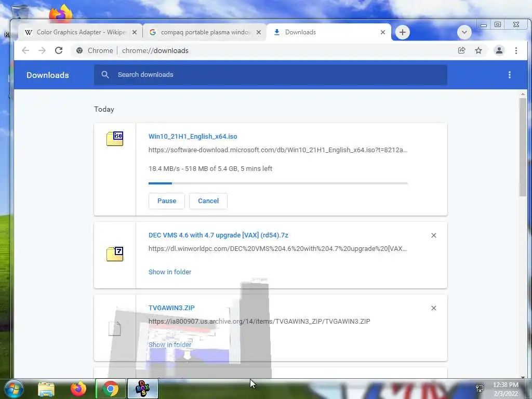532x399 pixels.
Task: Open the Downloads page more actions menu
Action: [509, 75]
